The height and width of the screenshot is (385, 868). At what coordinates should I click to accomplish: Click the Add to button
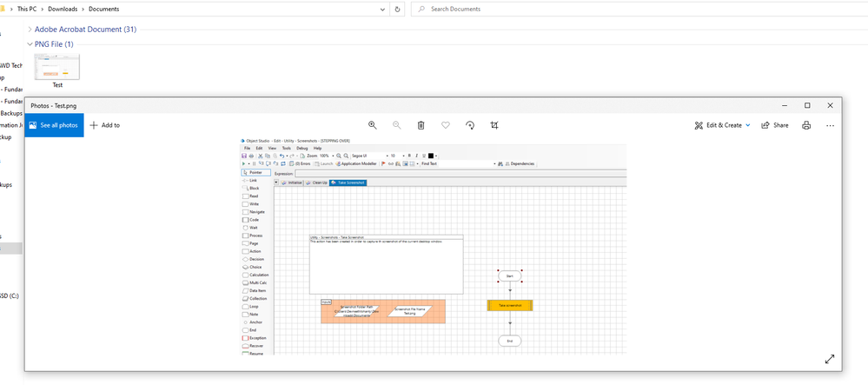point(105,125)
